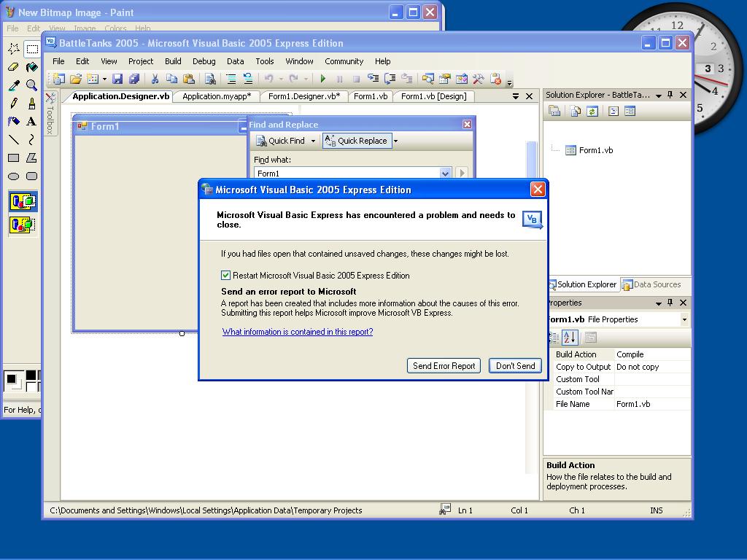The height and width of the screenshot is (560, 747).
Task: Open the Community menu
Action: point(344,61)
